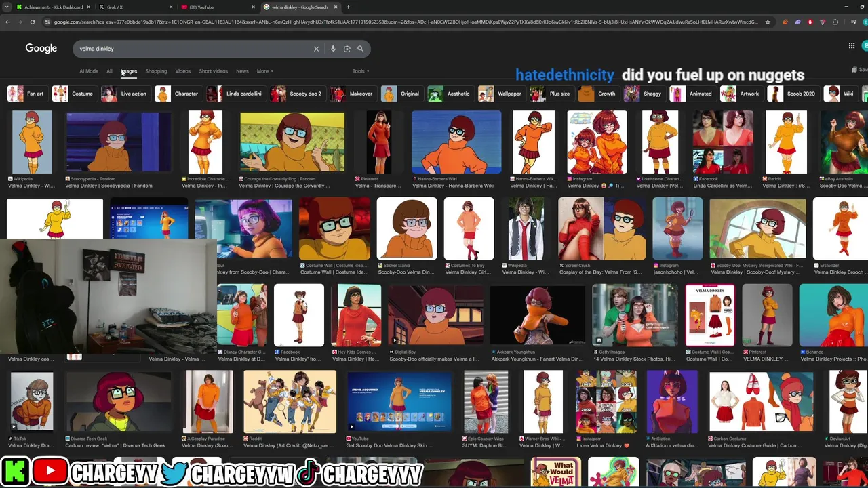This screenshot has width=868, height=488.
Task: Select the Videos search tab
Action: 183,71
